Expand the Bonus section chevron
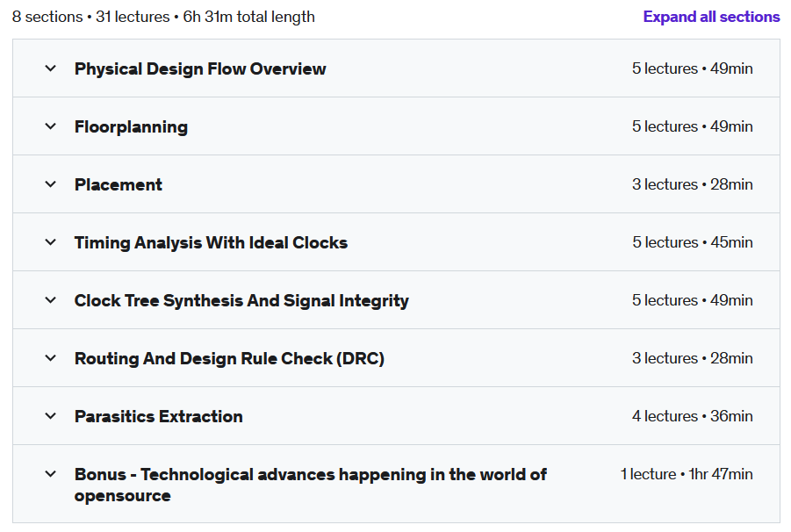This screenshot has width=791, height=532. 50,474
